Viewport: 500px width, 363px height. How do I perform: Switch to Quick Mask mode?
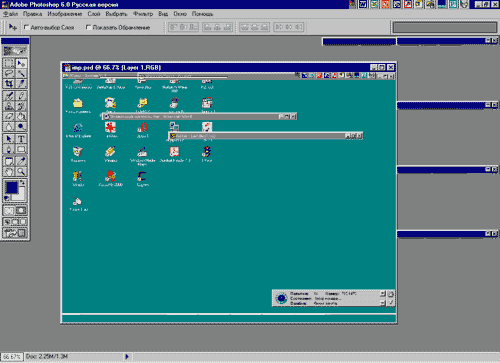[21, 210]
